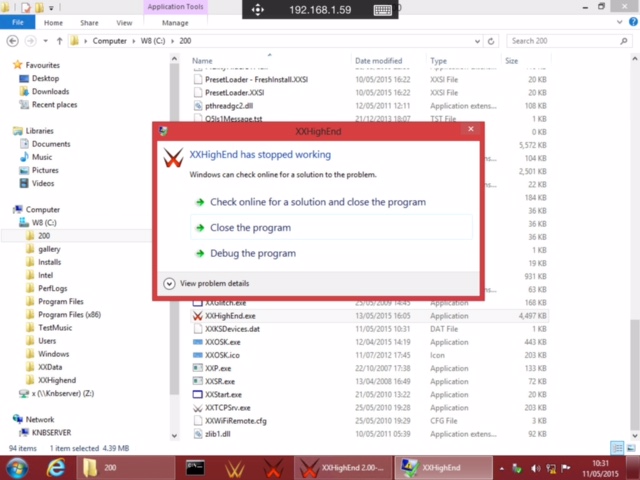Viewport: 640px width, 480px height.
Task: Select XXHighend folder in tree
Action: [57, 380]
